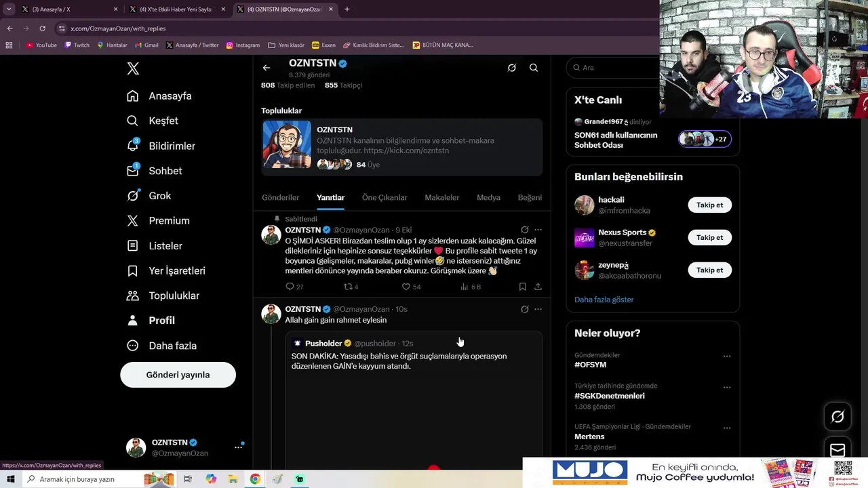Open Anasayfa home in the sidebar

159,96
